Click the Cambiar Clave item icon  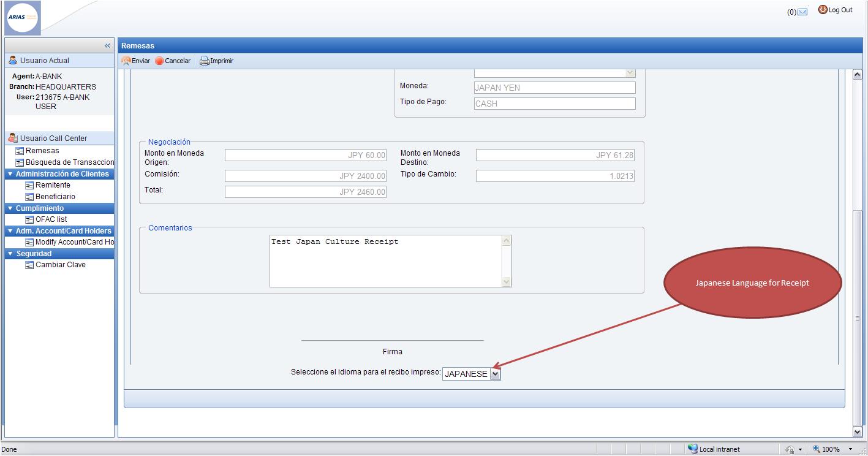coord(29,265)
